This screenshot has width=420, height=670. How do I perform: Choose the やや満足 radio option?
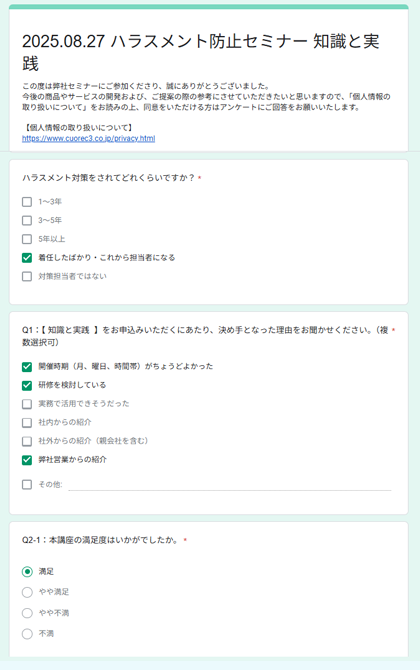point(27,592)
